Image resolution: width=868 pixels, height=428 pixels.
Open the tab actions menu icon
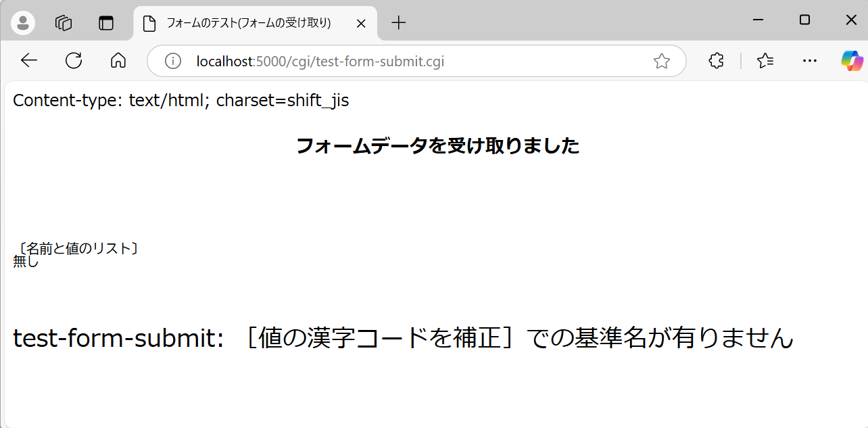pyautogui.click(x=106, y=23)
